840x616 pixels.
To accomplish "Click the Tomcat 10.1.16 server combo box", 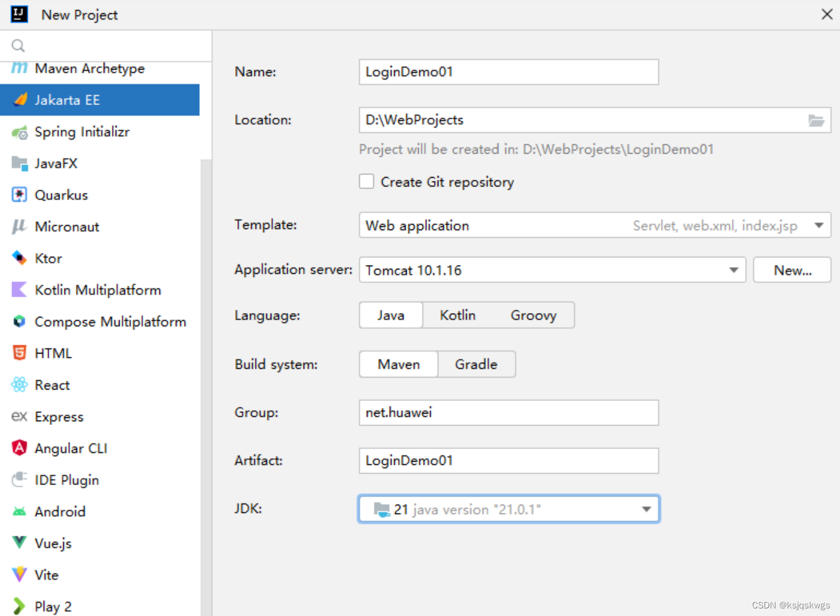I will click(552, 270).
